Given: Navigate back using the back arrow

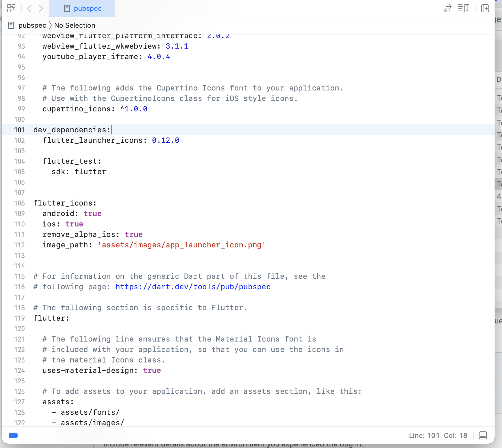Looking at the screenshot, I should click(x=29, y=8).
